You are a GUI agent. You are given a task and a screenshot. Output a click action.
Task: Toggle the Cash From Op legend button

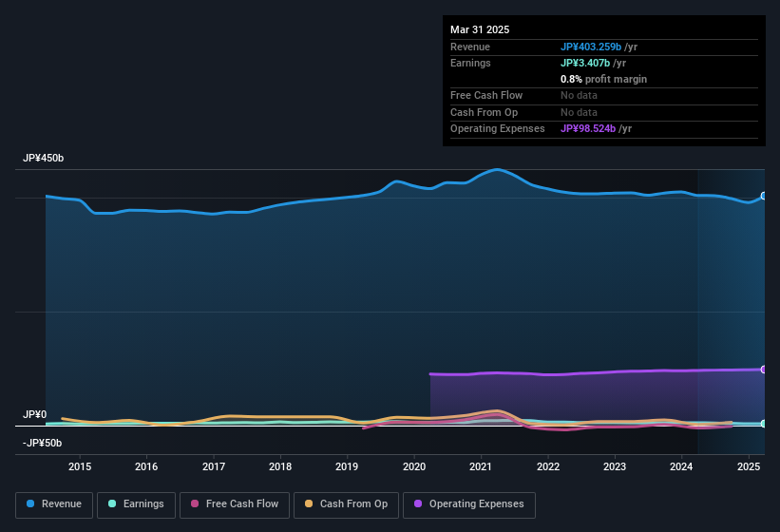tap(346, 504)
